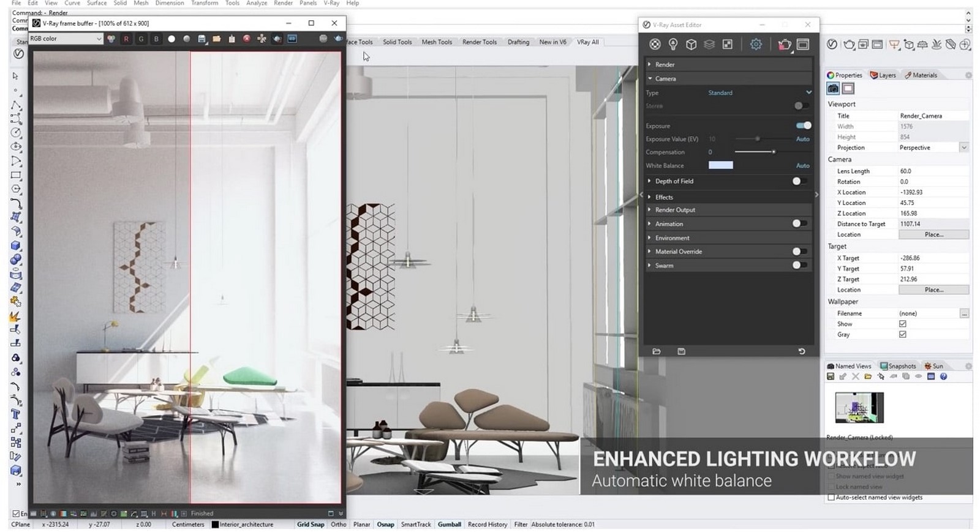Select the Text tool in left toolbar

[x=16, y=414]
